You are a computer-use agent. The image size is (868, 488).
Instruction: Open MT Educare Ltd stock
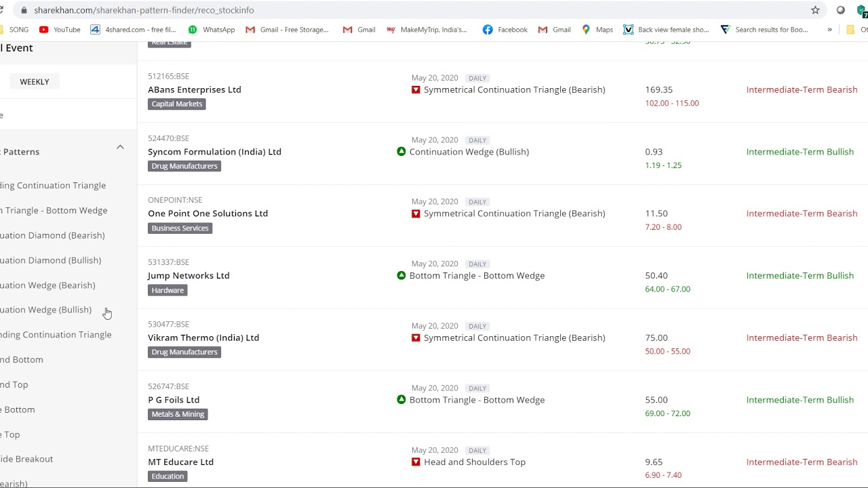pos(180,462)
